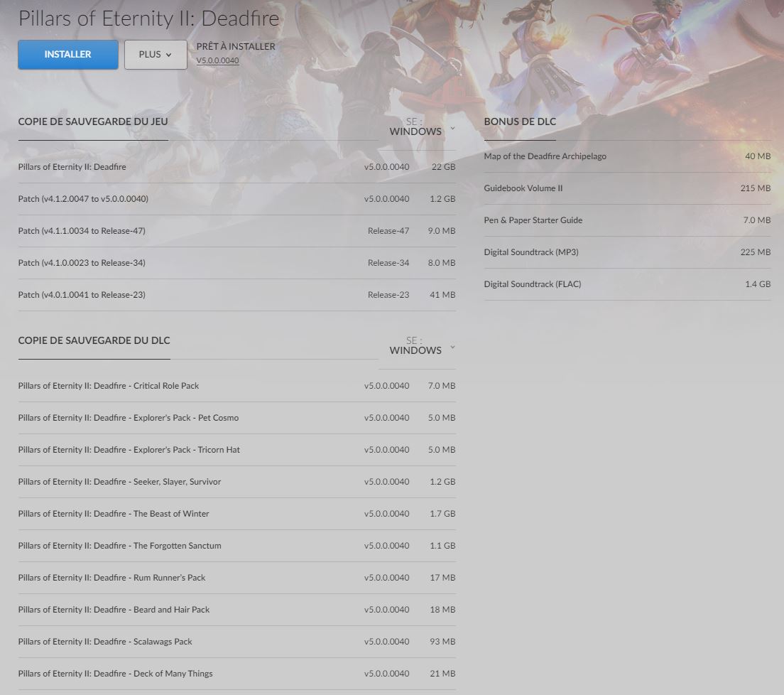Download Patch v4.1.0.0023 to Release-34

(236, 263)
